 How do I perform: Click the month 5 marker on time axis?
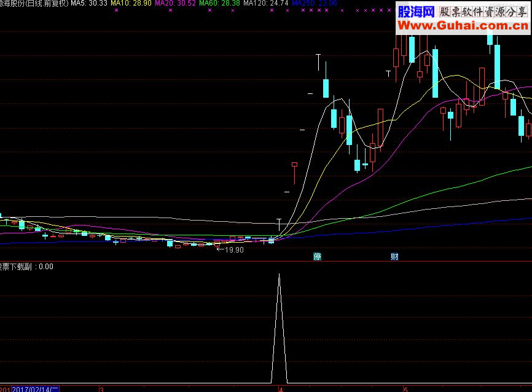405,390
